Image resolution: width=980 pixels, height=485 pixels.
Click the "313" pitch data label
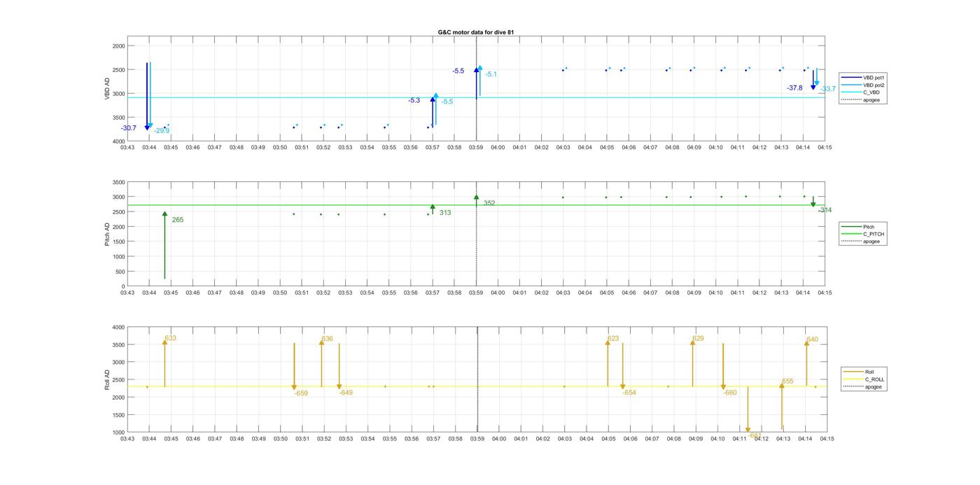[445, 212]
